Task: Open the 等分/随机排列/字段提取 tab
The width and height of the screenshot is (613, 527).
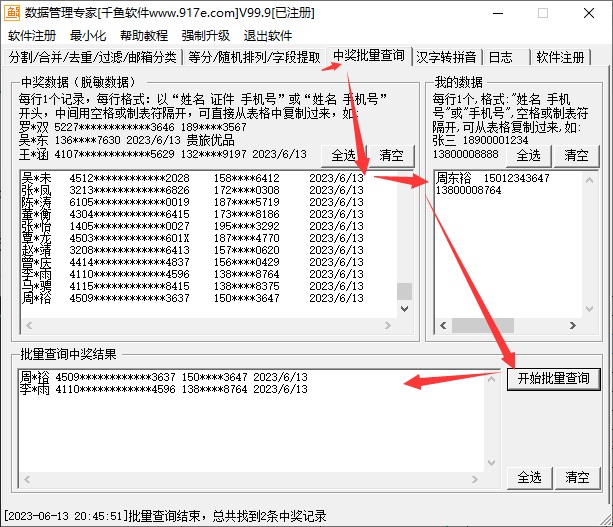Action: (255, 57)
